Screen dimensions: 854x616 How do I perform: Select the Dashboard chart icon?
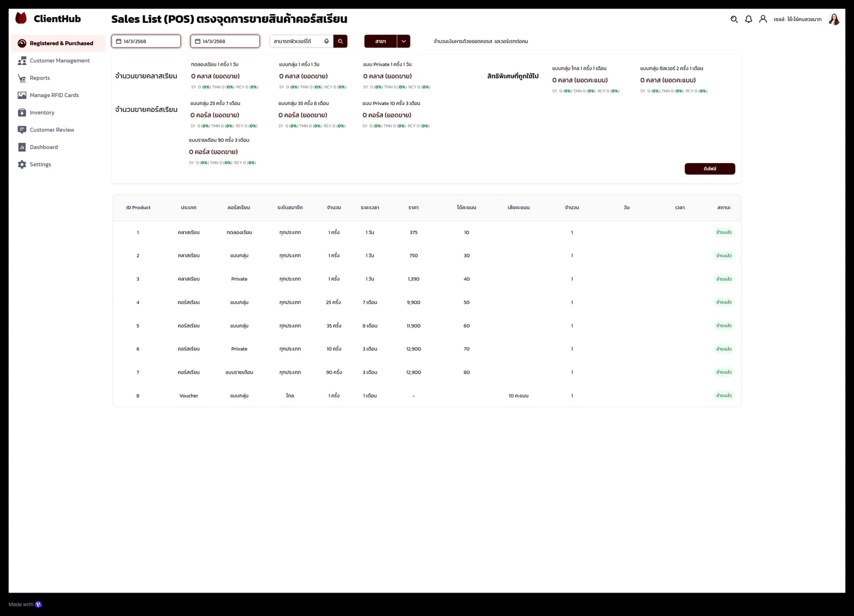pyautogui.click(x=22, y=147)
